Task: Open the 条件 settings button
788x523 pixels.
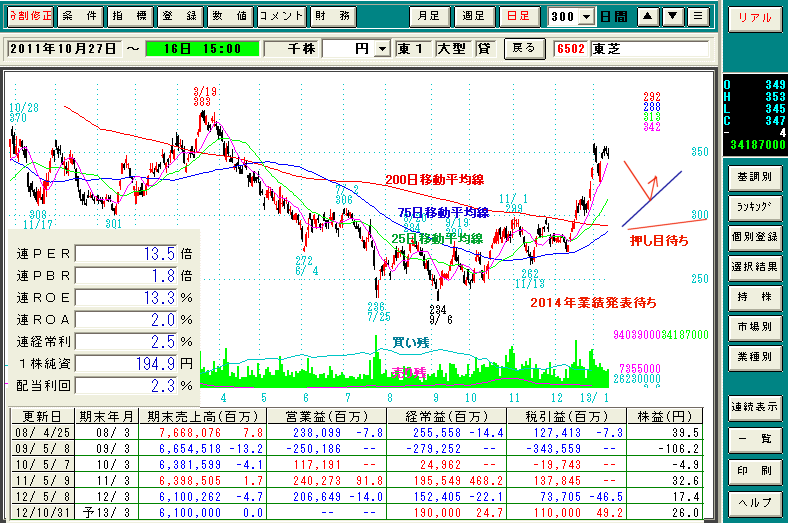Action: tap(80, 16)
